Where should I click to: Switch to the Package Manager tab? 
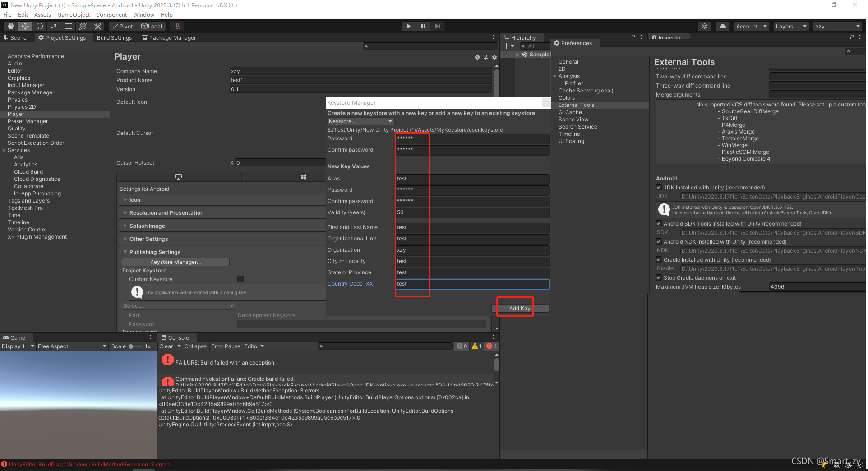tap(169, 37)
